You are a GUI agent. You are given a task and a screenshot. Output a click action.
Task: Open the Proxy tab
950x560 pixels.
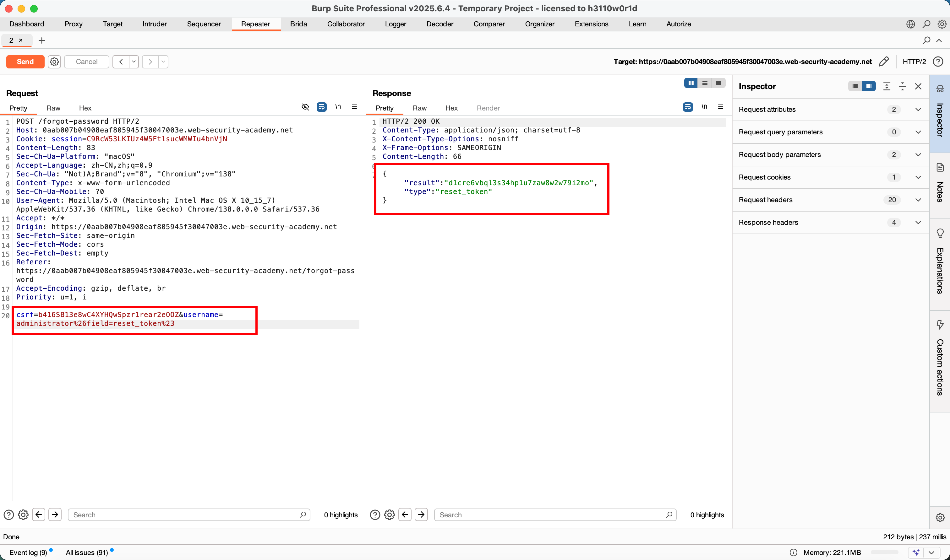coord(73,24)
